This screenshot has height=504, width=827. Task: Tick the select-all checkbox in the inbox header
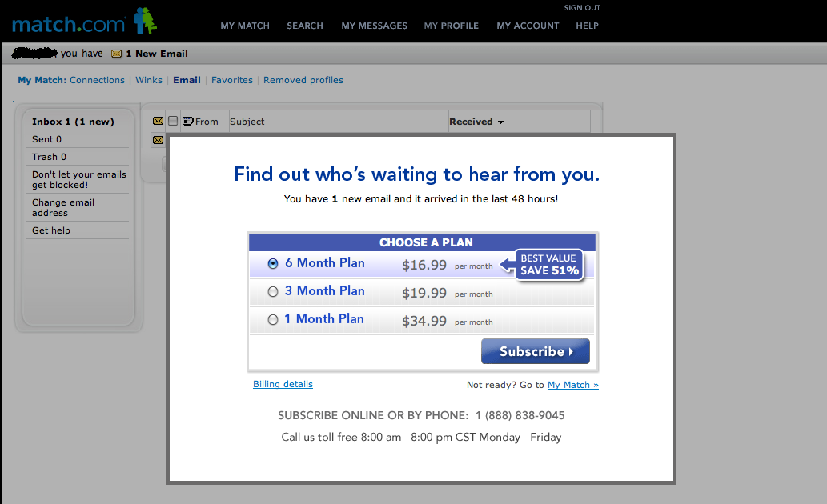point(173,122)
